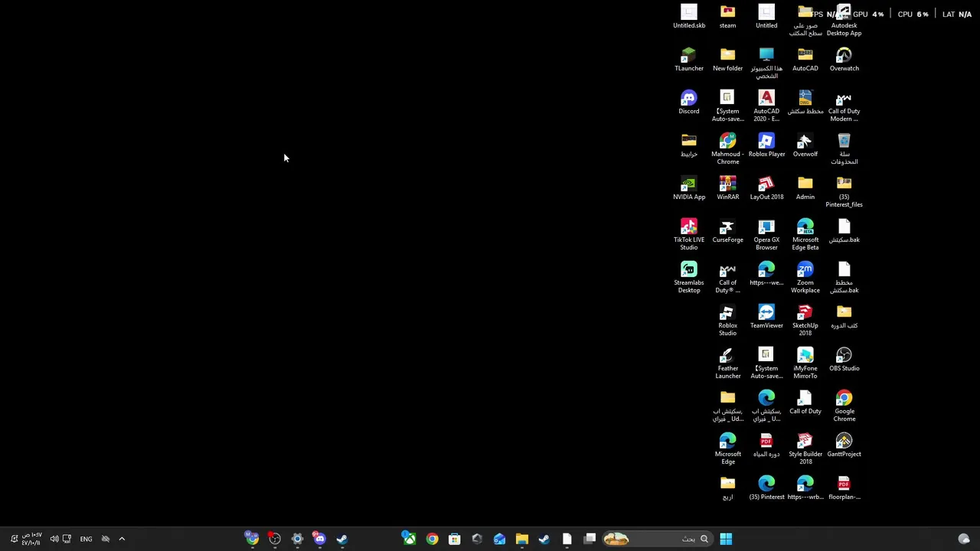
Task: Show hidden tray icons chevron
Action: tap(122, 539)
